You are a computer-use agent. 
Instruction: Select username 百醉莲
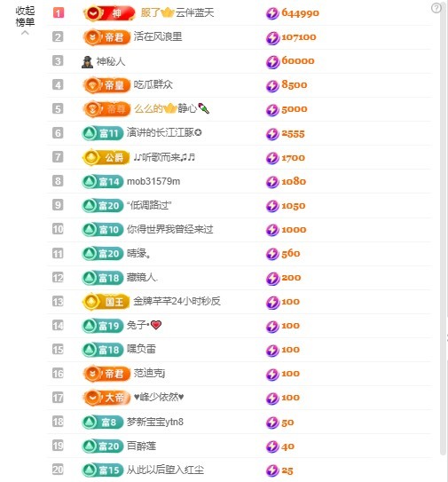click(141, 446)
